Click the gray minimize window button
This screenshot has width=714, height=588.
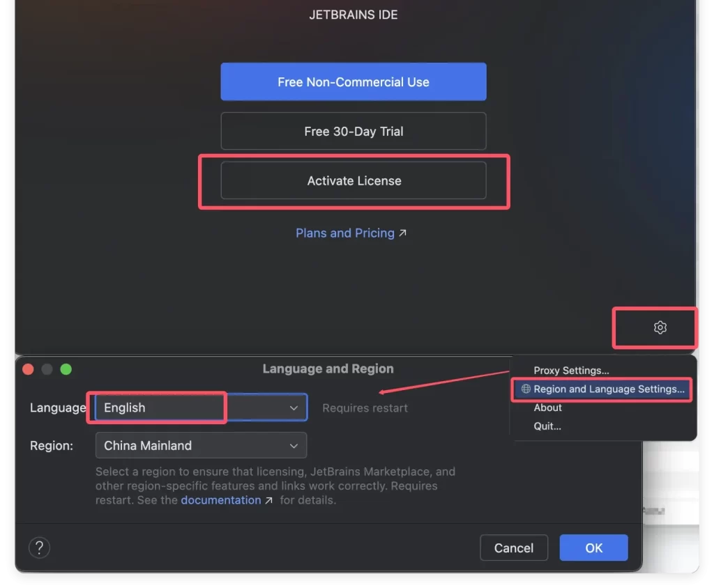[x=47, y=369]
